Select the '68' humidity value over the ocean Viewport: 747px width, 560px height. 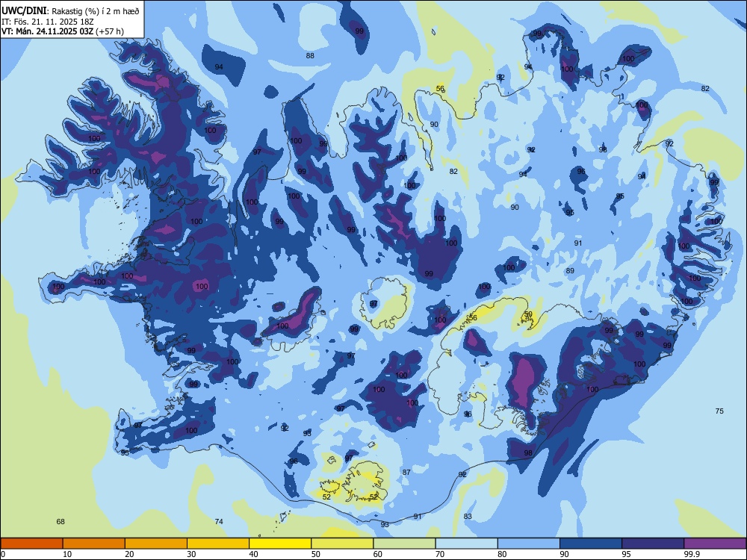(x=61, y=522)
